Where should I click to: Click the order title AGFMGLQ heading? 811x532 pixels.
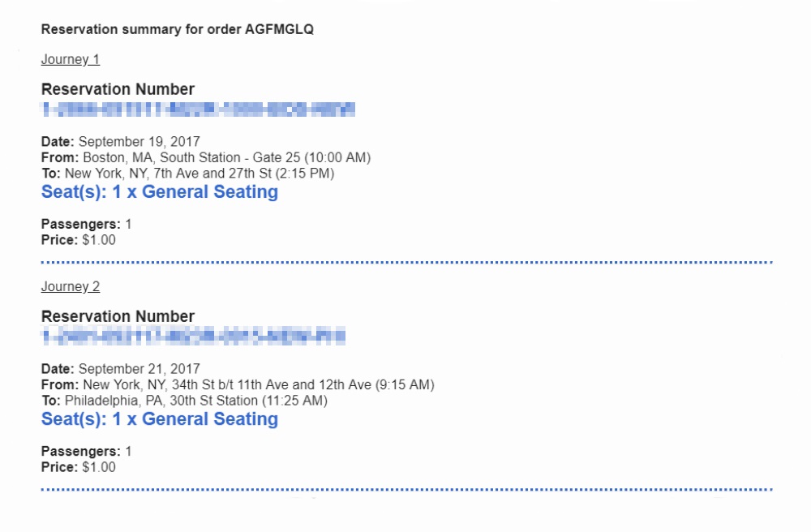click(178, 29)
